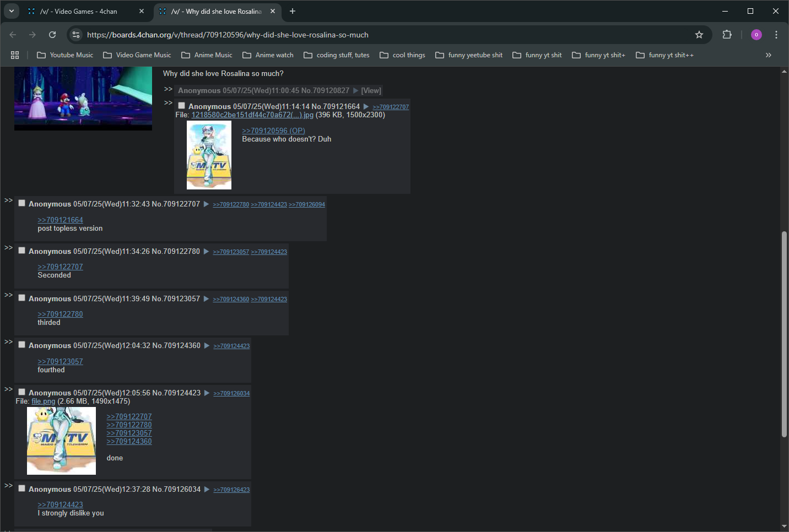Follow quote link >>709124360 above 'done'
Image resolution: width=789 pixels, height=532 pixels.
point(129,441)
